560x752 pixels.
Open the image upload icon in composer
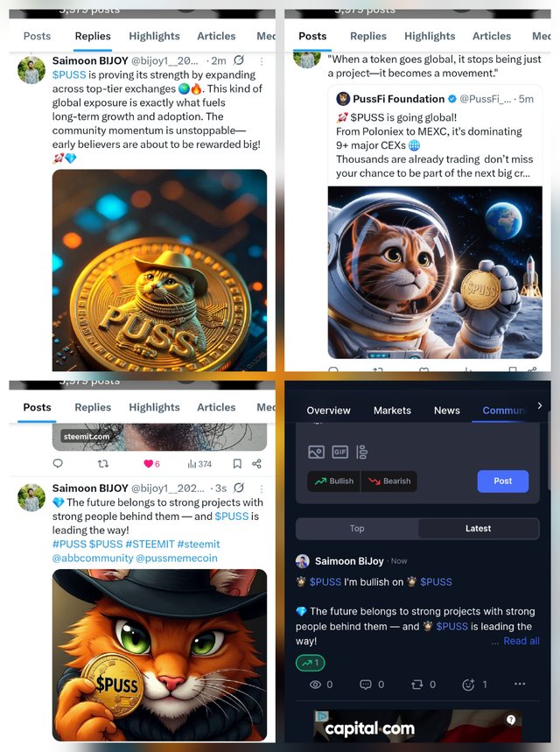(316, 452)
